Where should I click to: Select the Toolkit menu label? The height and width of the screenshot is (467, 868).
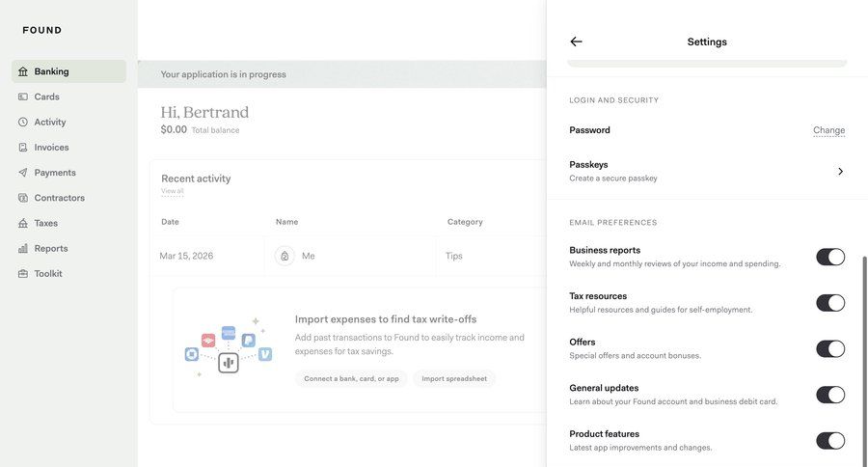click(x=48, y=274)
